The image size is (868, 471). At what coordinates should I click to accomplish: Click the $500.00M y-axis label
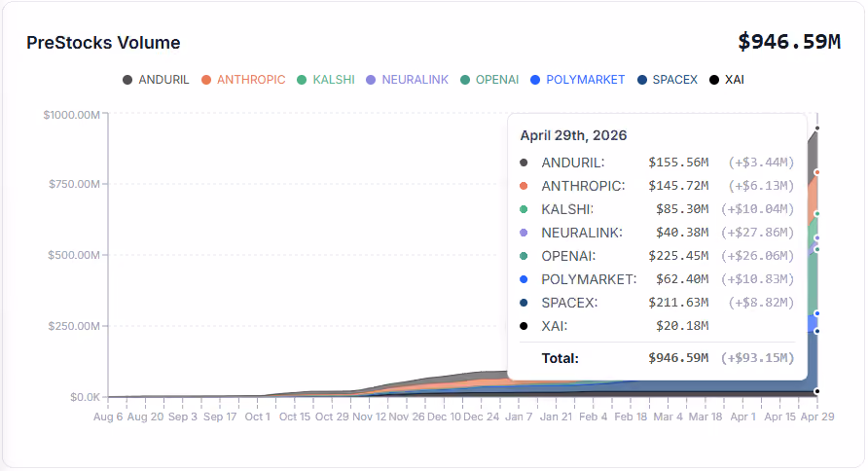74,255
